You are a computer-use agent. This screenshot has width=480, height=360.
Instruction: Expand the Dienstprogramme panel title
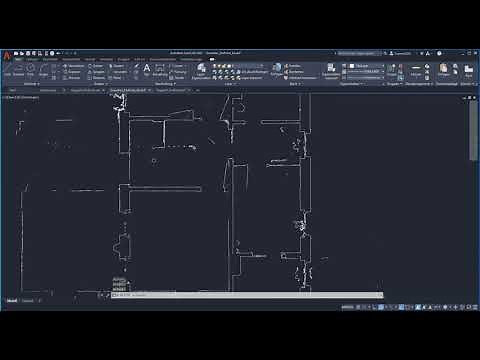419,84
